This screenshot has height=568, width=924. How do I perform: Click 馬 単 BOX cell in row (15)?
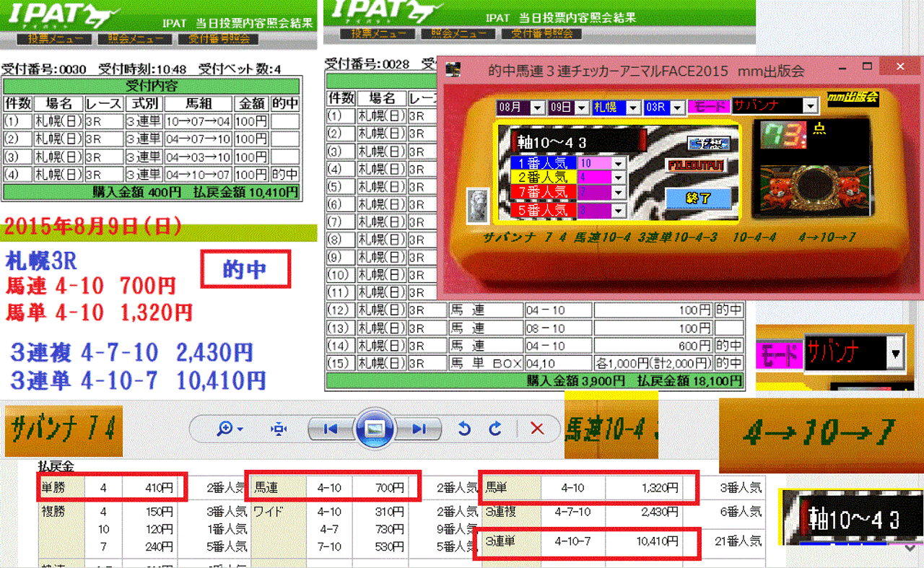coord(485,363)
